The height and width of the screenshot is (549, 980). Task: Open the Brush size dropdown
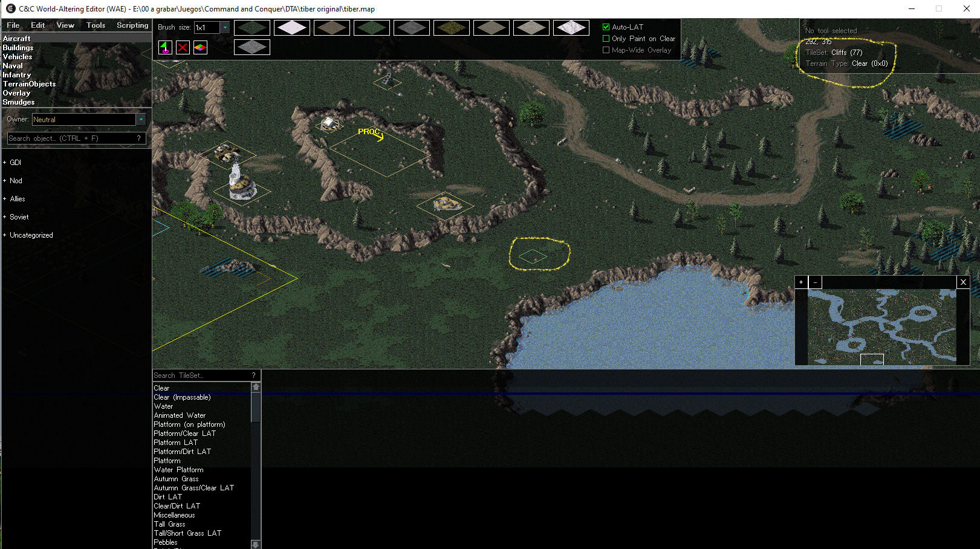coord(225,28)
